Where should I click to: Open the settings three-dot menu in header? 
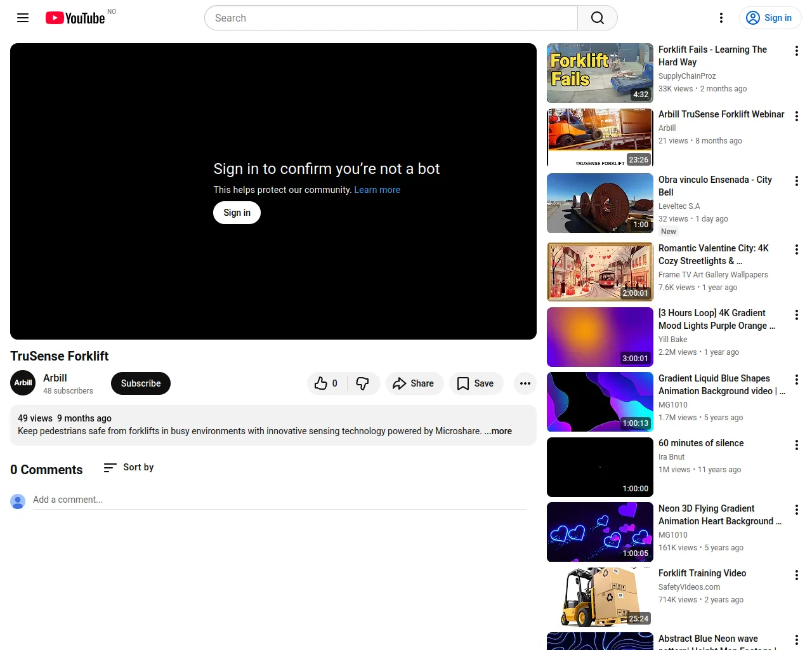point(721,18)
